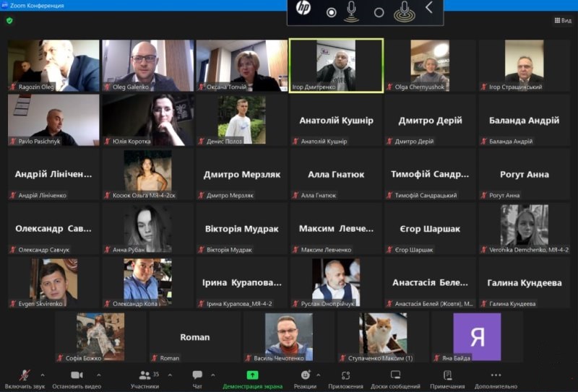Toggle the first radio dot in HP overlay

(331, 12)
